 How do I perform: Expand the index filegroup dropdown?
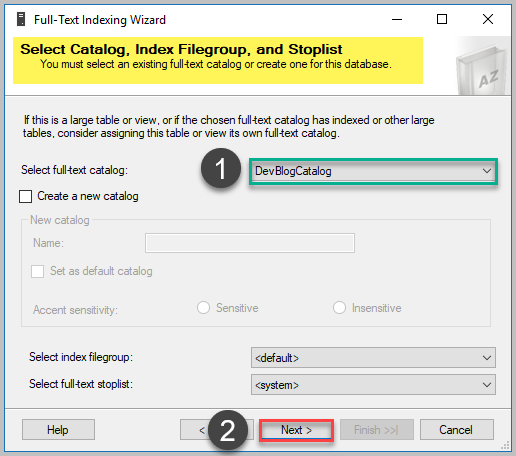373,358
